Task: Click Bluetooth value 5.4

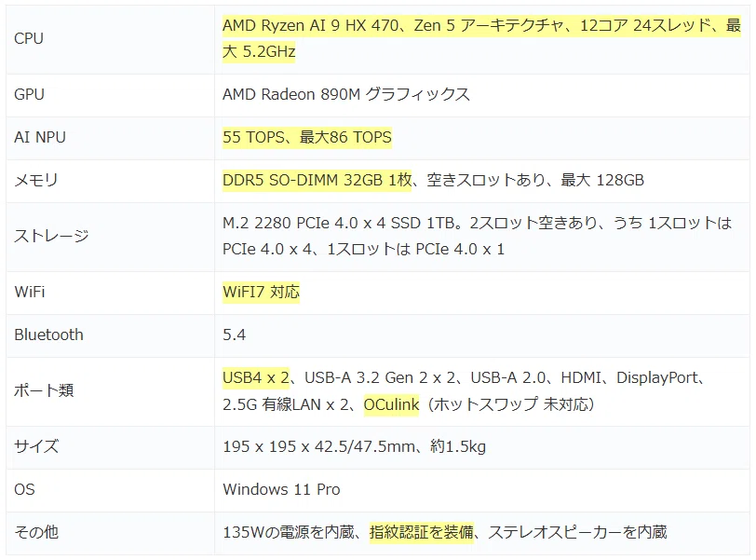Action: [235, 335]
